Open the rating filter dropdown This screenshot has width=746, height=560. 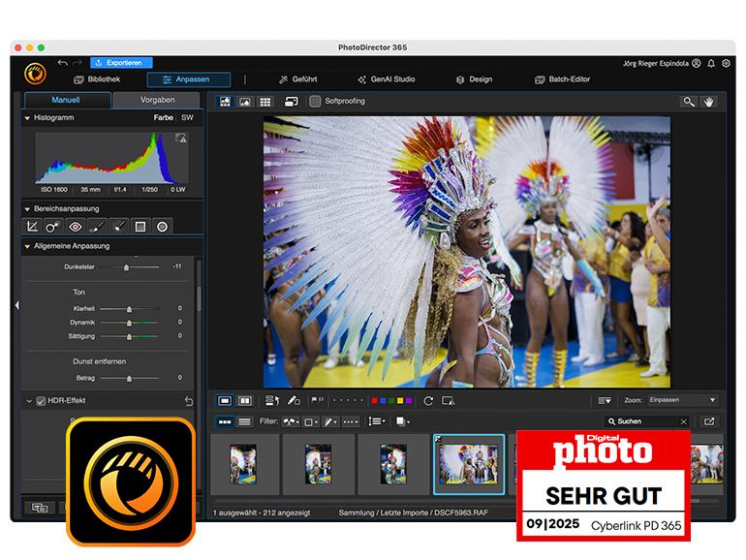[x=351, y=421]
